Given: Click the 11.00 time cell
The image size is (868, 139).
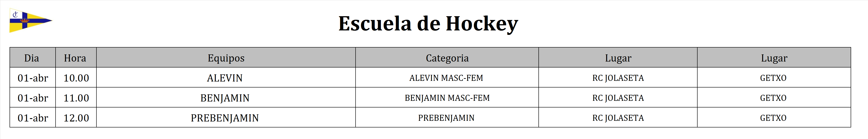Looking at the screenshot, I should [76, 98].
